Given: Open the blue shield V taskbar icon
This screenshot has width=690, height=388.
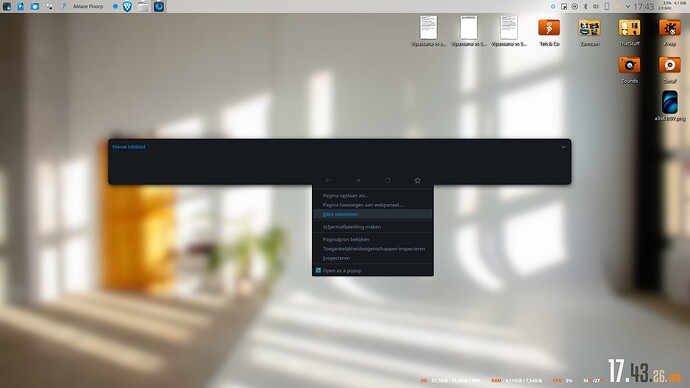Looking at the screenshot, I should tap(127, 6).
